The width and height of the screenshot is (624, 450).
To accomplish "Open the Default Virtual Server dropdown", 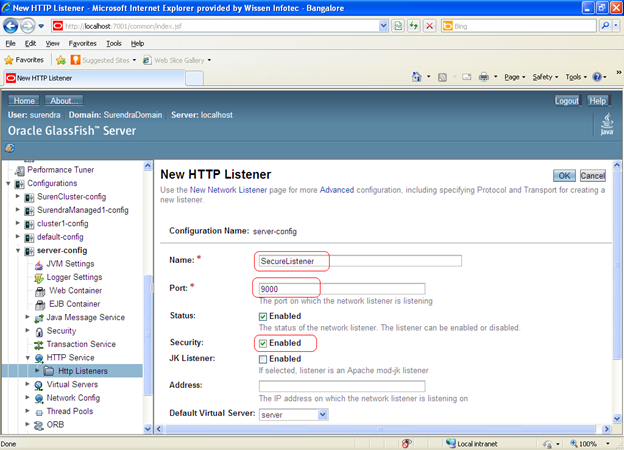I will click(x=293, y=415).
